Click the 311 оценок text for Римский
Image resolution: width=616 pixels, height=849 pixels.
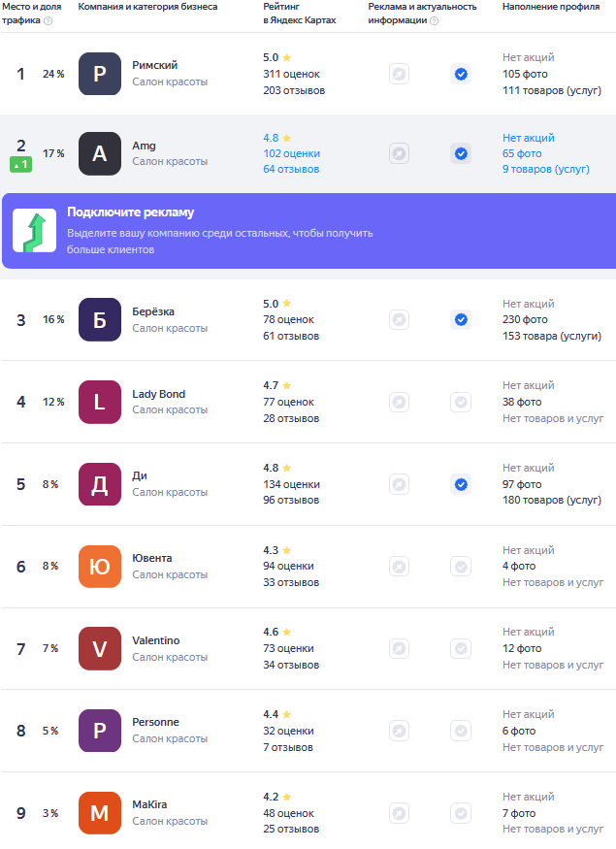292,74
